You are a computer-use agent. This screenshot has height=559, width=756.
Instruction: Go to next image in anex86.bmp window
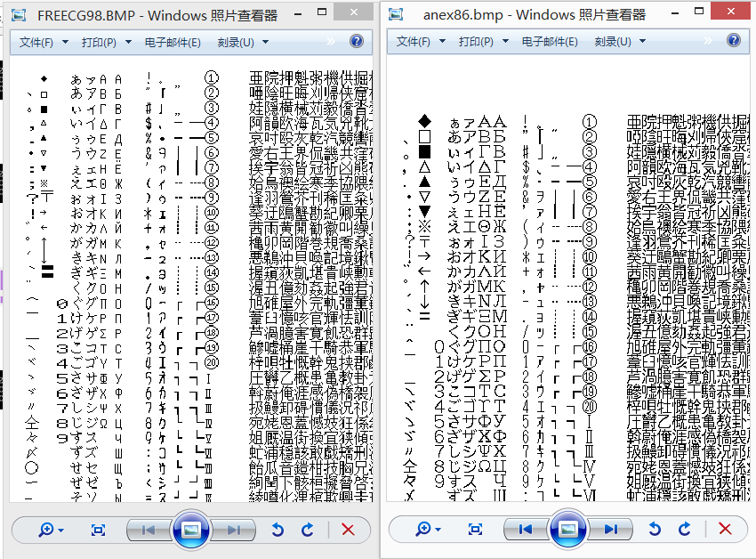611,529
